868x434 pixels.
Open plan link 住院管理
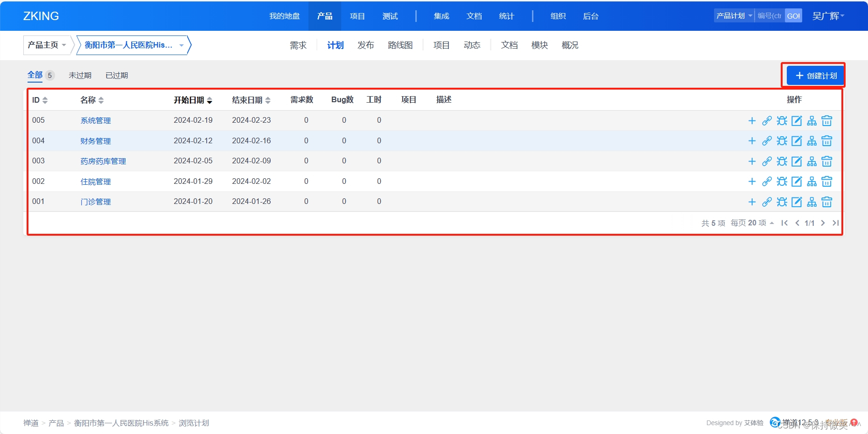click(96, 182)
